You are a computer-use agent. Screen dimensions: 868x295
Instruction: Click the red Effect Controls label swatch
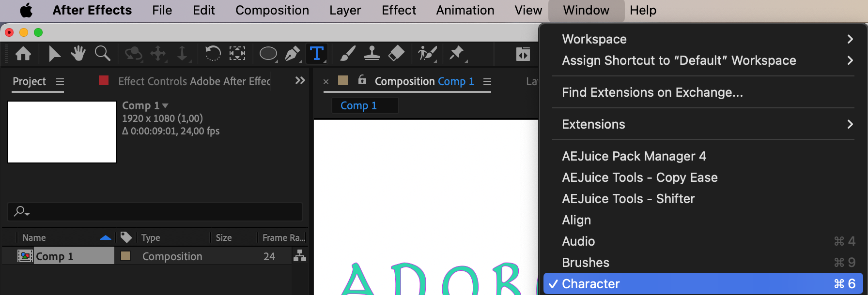click(104, 80)
